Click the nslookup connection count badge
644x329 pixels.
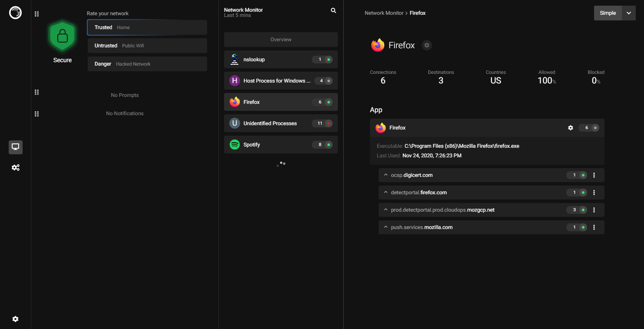point(322,60)
